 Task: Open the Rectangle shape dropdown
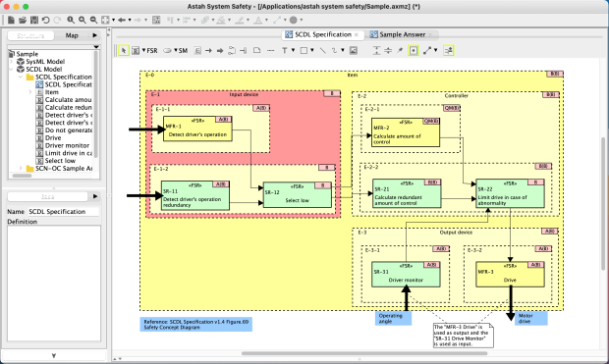[x=312, y=50]
